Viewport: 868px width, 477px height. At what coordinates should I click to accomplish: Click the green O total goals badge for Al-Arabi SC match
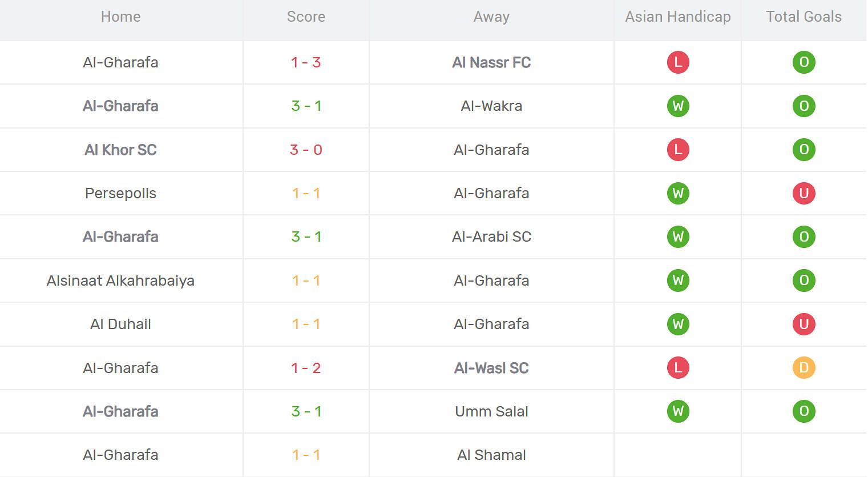click(804, 237)
